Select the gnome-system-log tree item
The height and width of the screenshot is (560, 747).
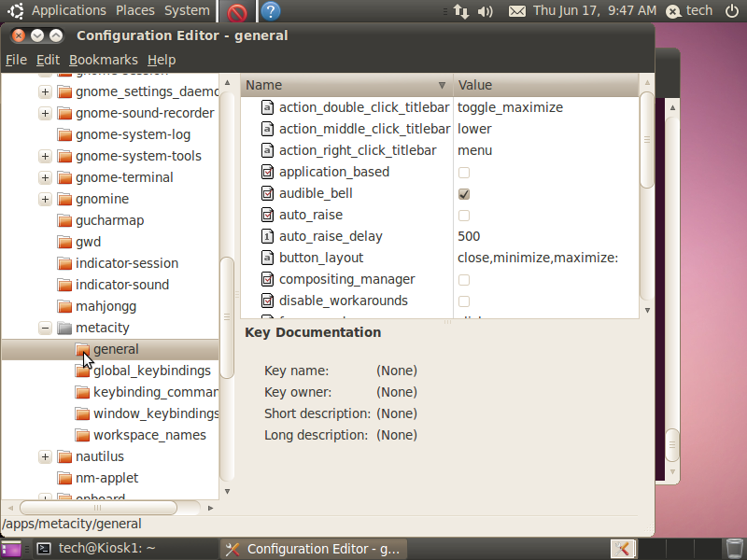(133, 134)
